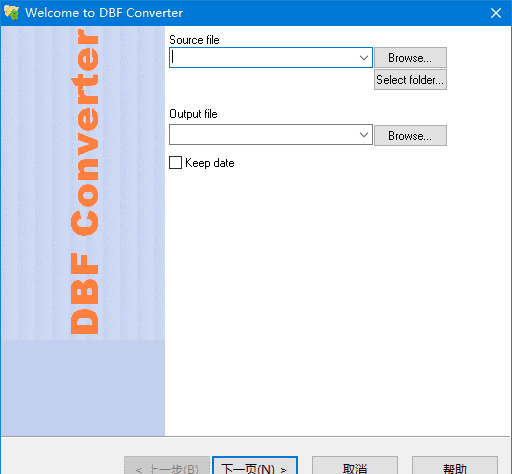Click the Select folder button
The width and height of the screenshot is (512, 474).
410,80
